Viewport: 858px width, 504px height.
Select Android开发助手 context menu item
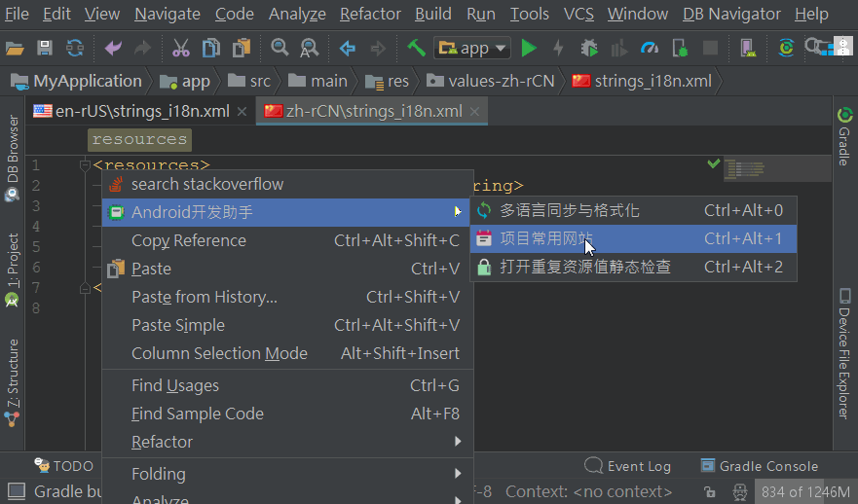pos(285,212)
